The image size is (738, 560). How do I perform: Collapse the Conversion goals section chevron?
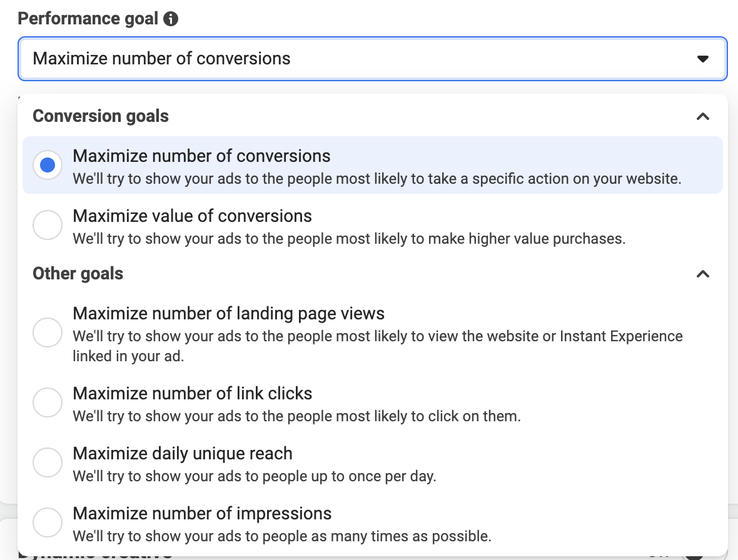pyautogui.click(x=703, y=116)
